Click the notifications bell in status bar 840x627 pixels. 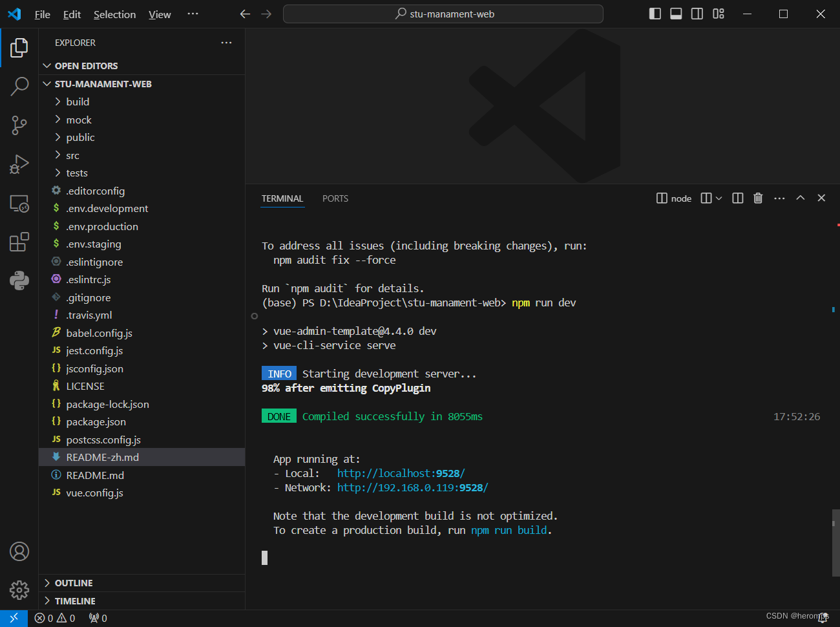823,618
